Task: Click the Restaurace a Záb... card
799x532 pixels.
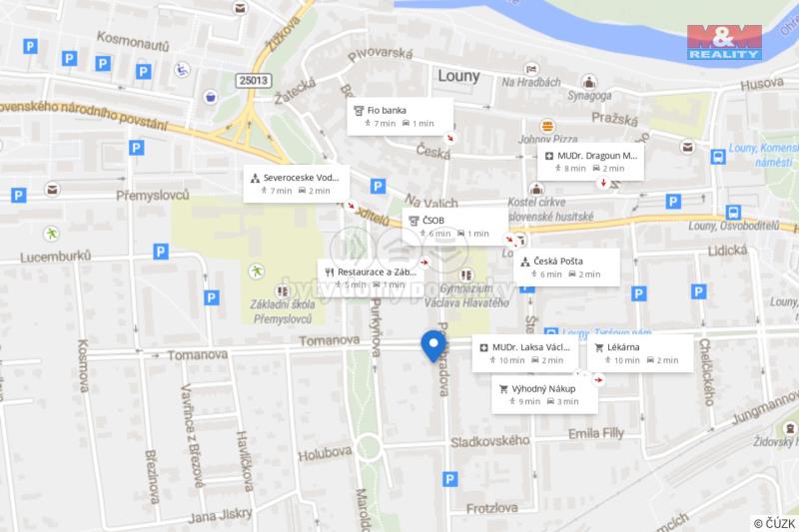Action: 371,277
